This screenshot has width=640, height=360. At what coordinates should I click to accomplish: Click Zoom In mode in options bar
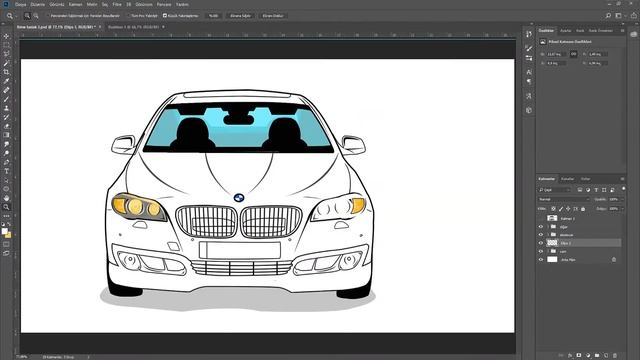(x=27, y=16)
